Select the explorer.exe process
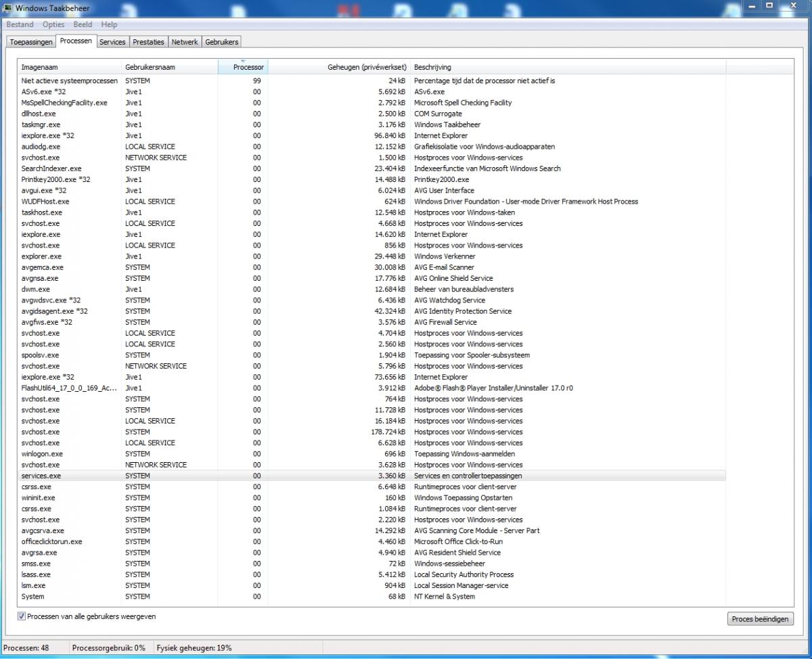Image resolution: width=812 pixels, height=659 pixels. tap(372, 256)
